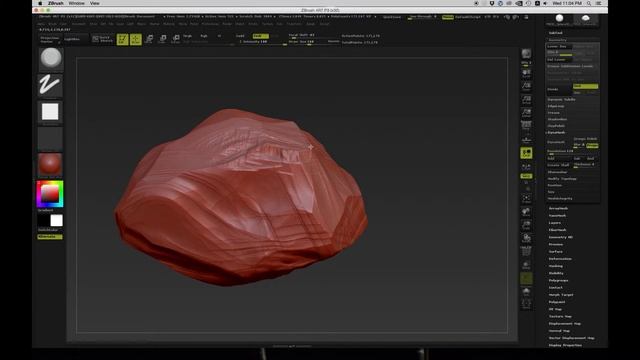Click the Lower Res button
This screenshot has width=640, height=360.
558,47
